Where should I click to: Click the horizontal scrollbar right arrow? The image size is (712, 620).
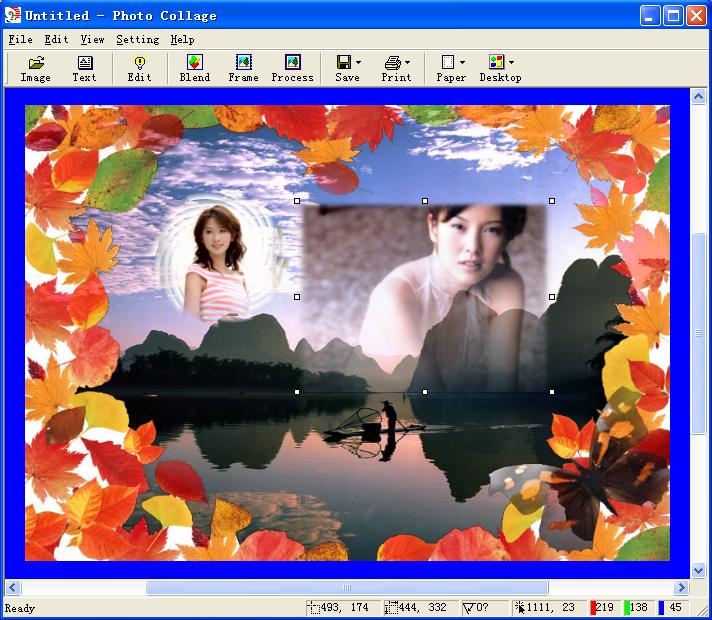click(681, 587)
